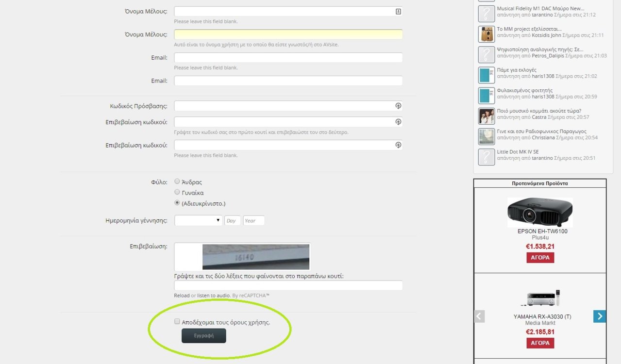Image resolution: width=621 pixels, height=364 pixels.
Task: Click the previous arrow in product carousel
Action: tap(479, 316)
